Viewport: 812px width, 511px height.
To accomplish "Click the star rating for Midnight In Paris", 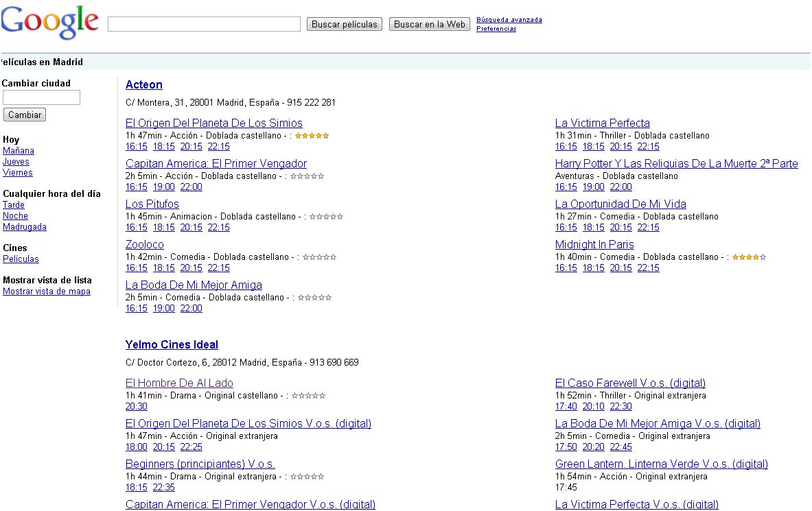I will point(749,257).
